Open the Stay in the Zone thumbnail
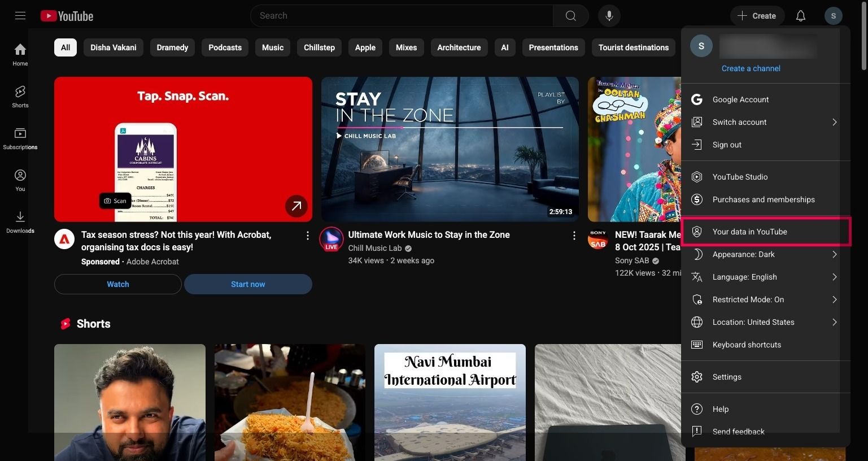This screenshot has width=868, height=461. [450, 149]
